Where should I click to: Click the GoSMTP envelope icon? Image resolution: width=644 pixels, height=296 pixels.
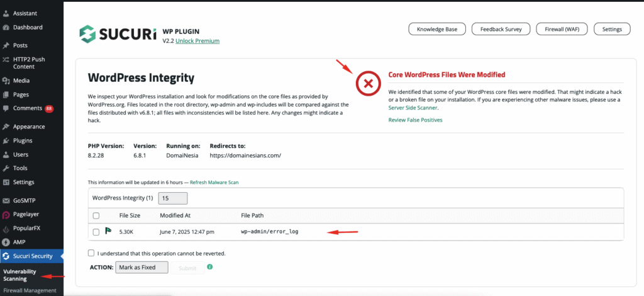pos(6,201)
